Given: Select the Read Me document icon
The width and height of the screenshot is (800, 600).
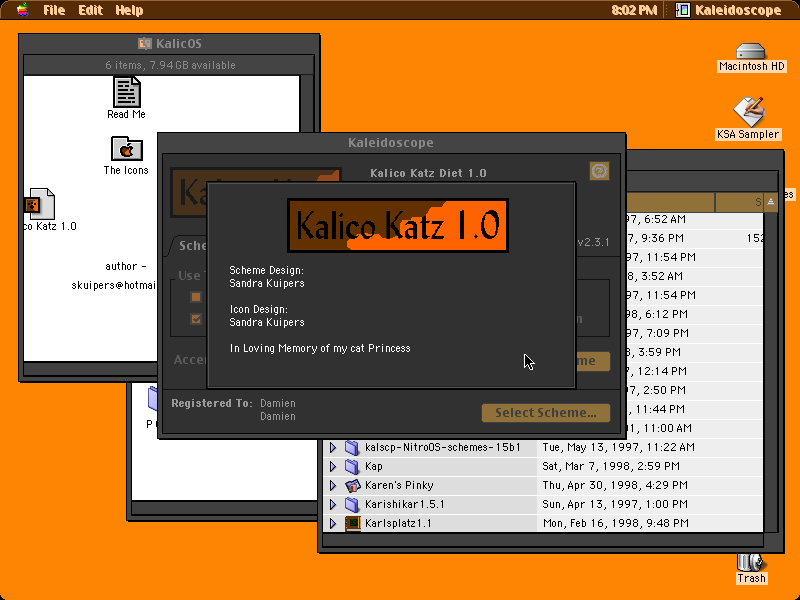Looking at the screenshot, I should [x=127, y=92].
